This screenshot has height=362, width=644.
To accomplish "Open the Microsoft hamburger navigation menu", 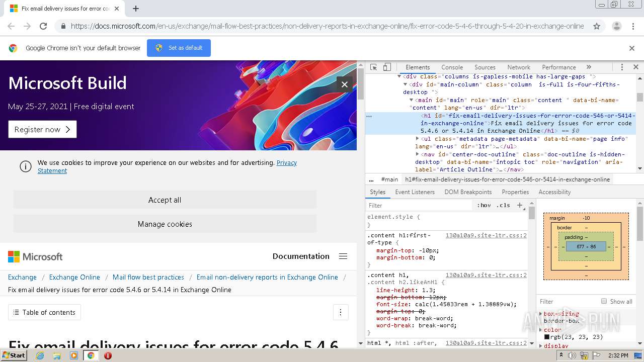I will click(x=343, y=256).
